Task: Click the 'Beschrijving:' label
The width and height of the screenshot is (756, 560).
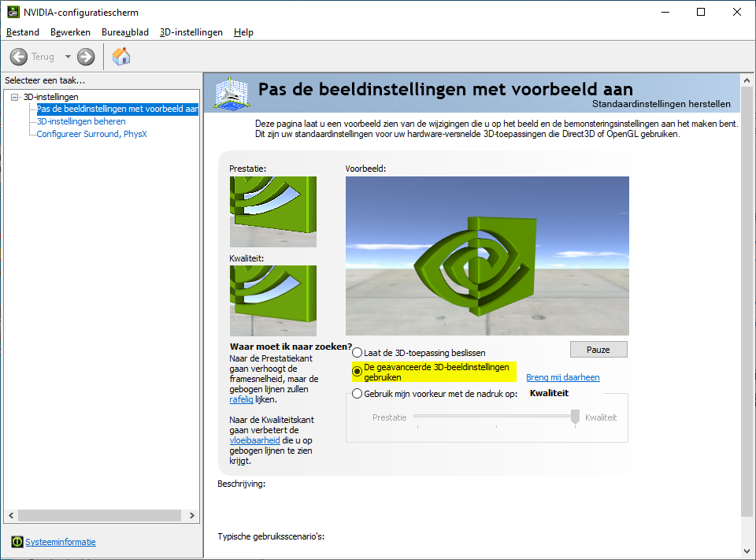Action: (x=241, y=484)
